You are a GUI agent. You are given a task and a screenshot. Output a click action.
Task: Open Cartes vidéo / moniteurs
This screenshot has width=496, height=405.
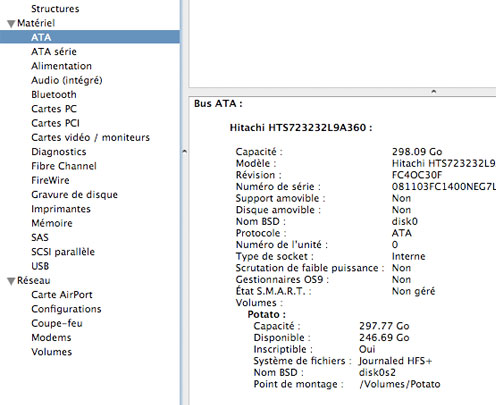(90, 138)
